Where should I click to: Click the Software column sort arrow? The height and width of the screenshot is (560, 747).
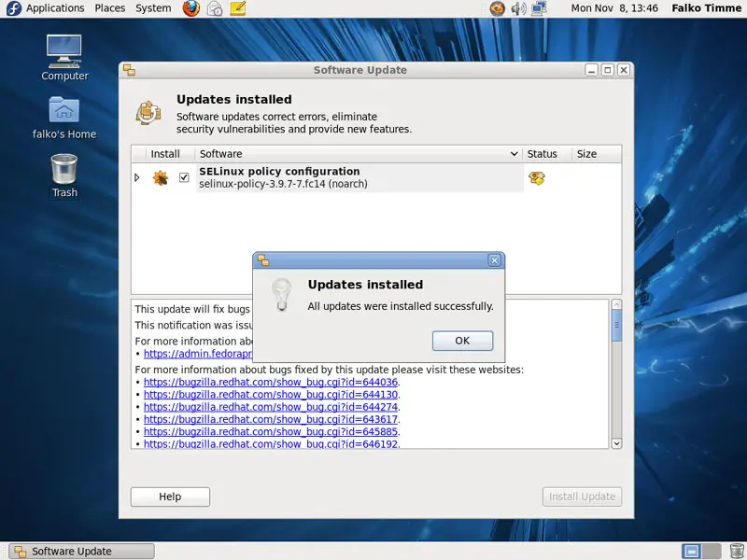coord(514,154)
